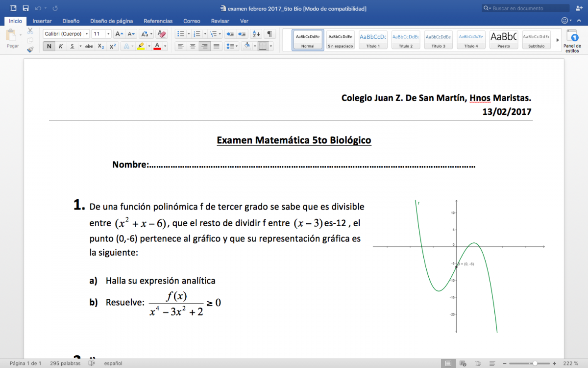Clear formatting with the eraser icon
Screen dimensions: 588x368
click(162, 34)
